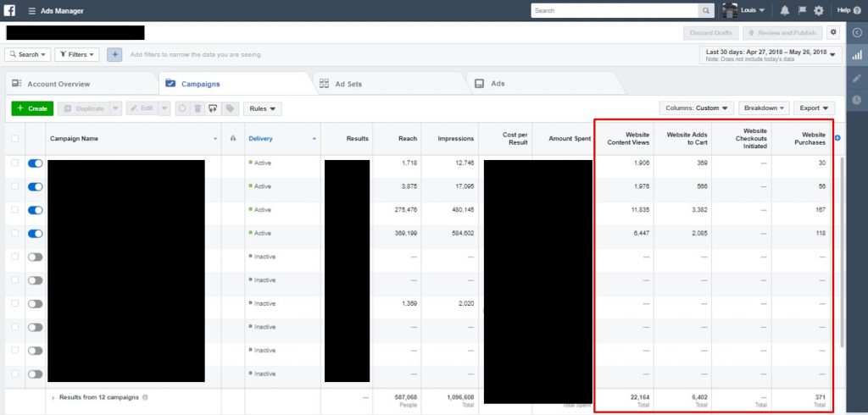
Task: Open the arrow dropdown beside Duplicate
Action: (115, 108)
